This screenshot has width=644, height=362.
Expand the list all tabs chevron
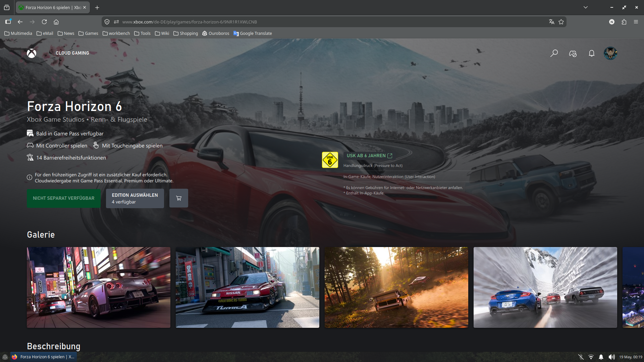click(586, 7)
